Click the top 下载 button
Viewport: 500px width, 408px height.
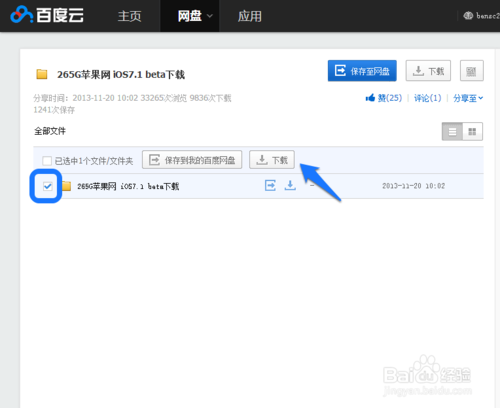pos(428,71)
